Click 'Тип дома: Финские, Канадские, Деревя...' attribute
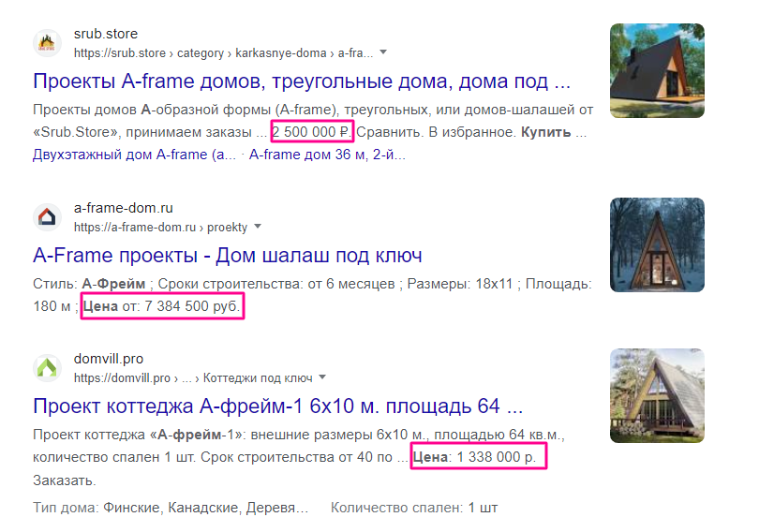 [x=171, y=508]
